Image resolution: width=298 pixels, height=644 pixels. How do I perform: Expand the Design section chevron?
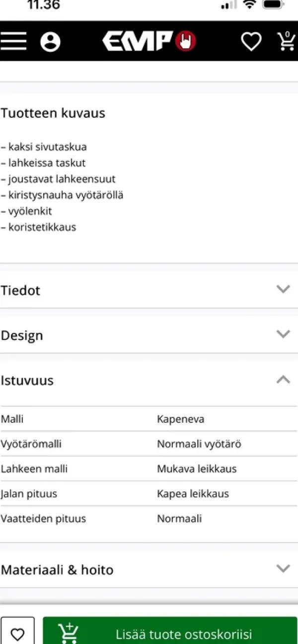pyautogui.click(x=283, y=334)
